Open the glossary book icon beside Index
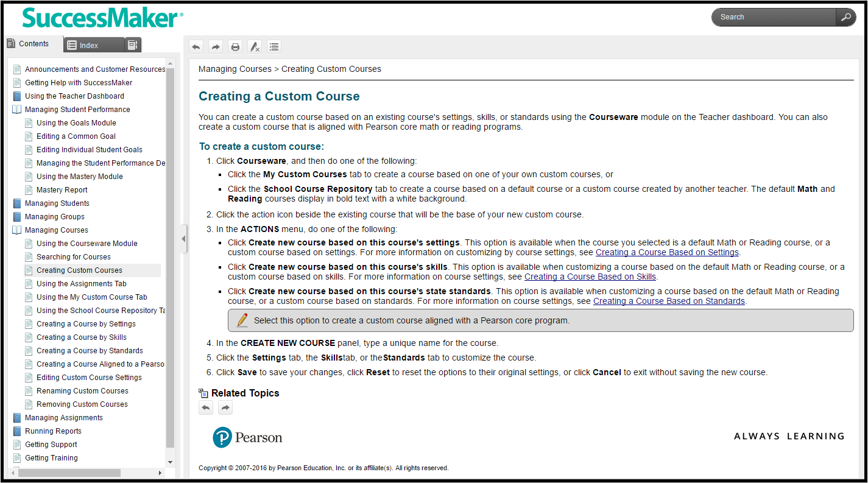Image resolution: width=868 pixels, height=483 pixels. [x=133, y=44]
